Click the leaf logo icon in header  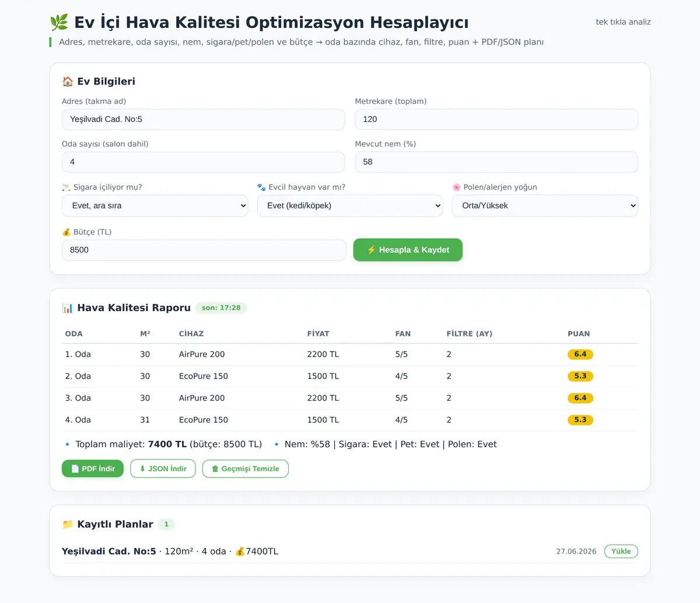pyautogui.click(x=59, y=22)
